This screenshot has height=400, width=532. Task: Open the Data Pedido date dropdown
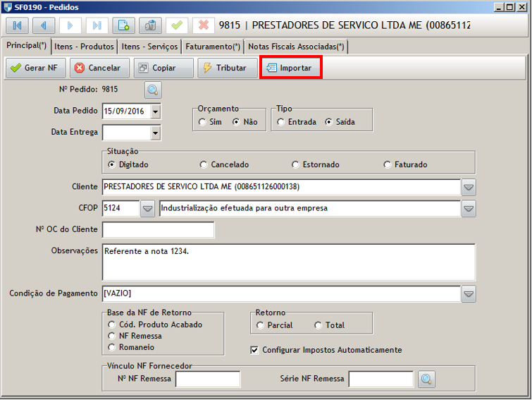click(155, 111)
